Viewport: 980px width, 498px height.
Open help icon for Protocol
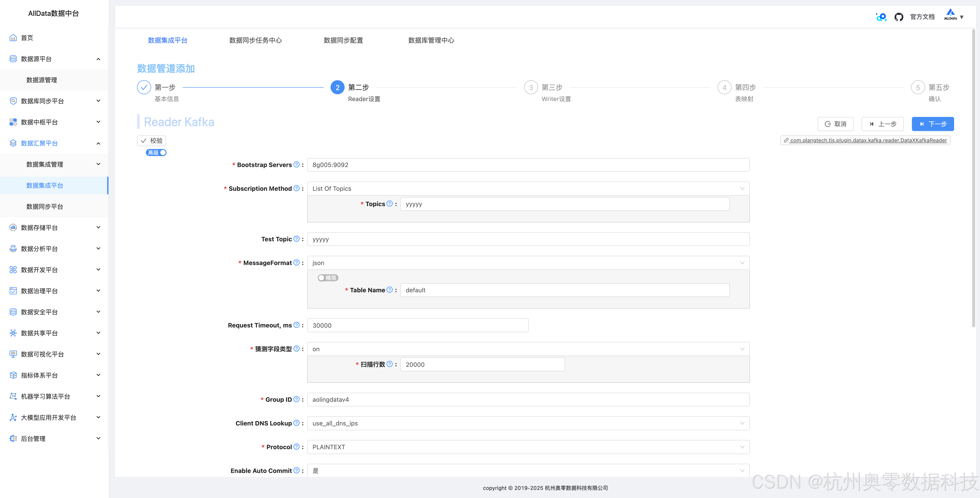[296, 447]
